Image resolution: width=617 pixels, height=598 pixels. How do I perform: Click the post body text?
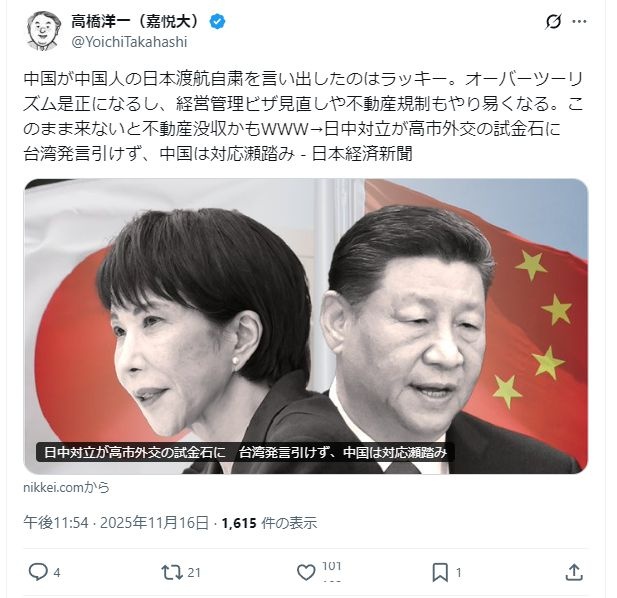coord(303,116)
